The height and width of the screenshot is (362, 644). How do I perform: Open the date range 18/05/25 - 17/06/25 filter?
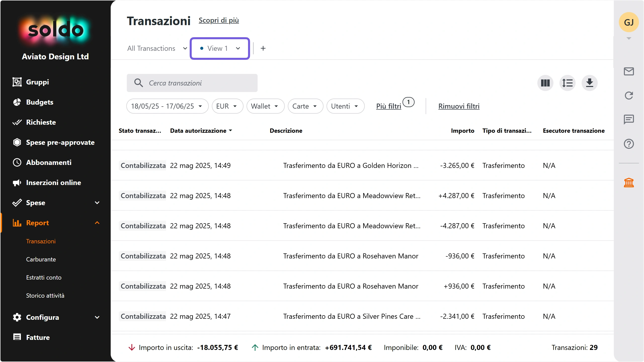[167, 106]
